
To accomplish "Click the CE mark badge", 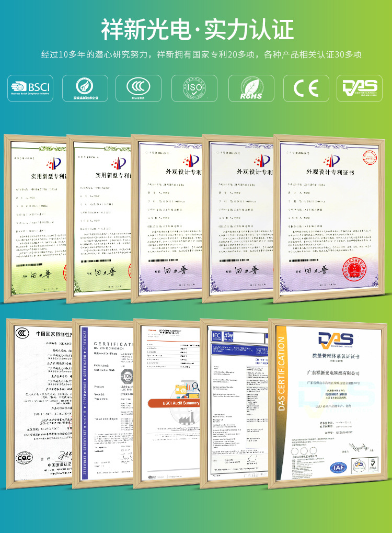I will pyautogui.click(x=306, y=88).
